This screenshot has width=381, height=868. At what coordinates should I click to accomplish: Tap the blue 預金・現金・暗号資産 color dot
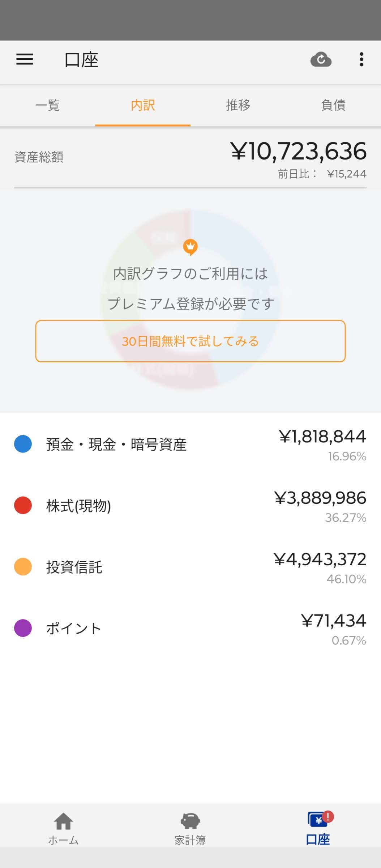click(x=23, y=444)
